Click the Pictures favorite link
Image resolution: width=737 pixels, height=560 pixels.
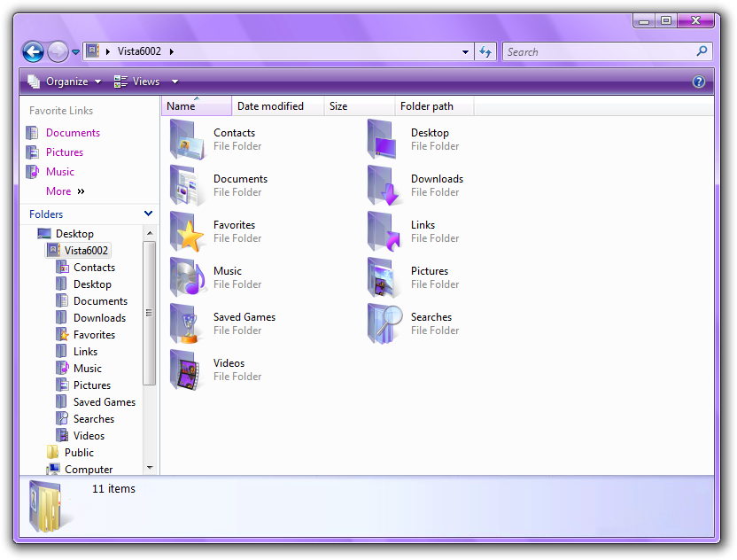pyautogui.click(x=64, y=152)
